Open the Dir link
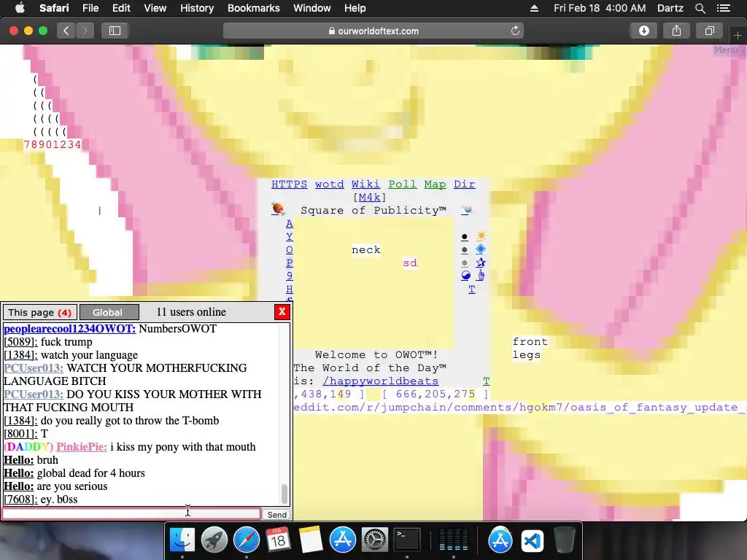This screenshot has height=560, width=747. (464, 184)
